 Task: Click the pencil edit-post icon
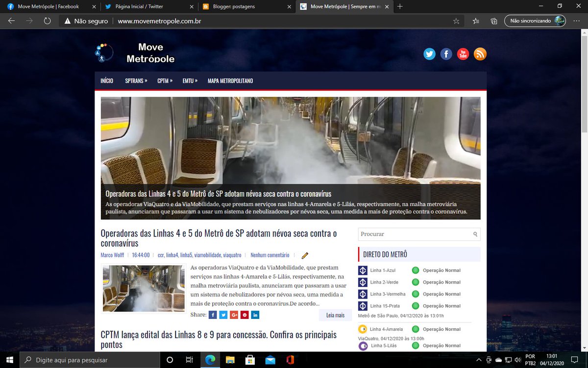click(305, 256)
